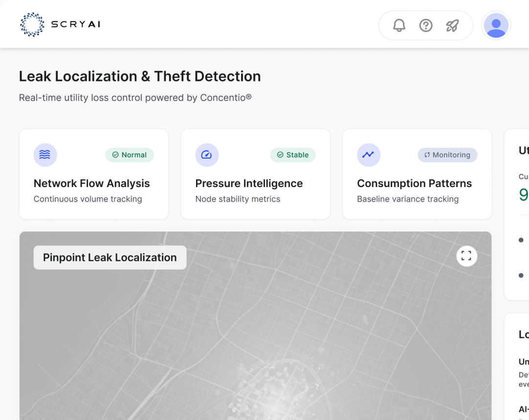This screenshot has height=420, width=529.
Task: Open the Pressure Intelligence card
Action: pos(255,174)
